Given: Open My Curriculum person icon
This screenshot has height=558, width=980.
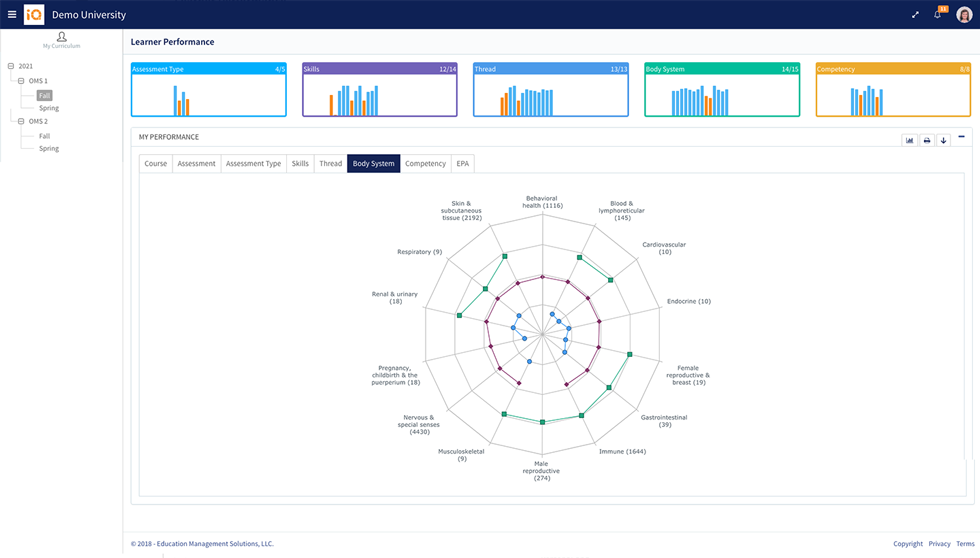Looking at the screenshot, I should coord(62,37).
